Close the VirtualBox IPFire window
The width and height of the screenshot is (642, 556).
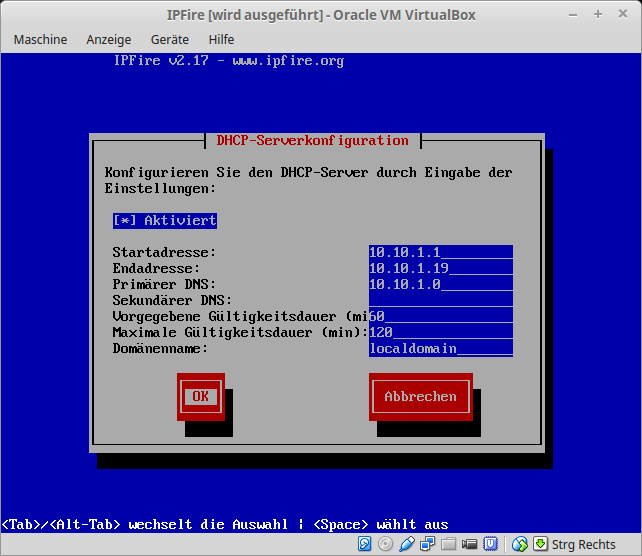[x=623, y=14]
